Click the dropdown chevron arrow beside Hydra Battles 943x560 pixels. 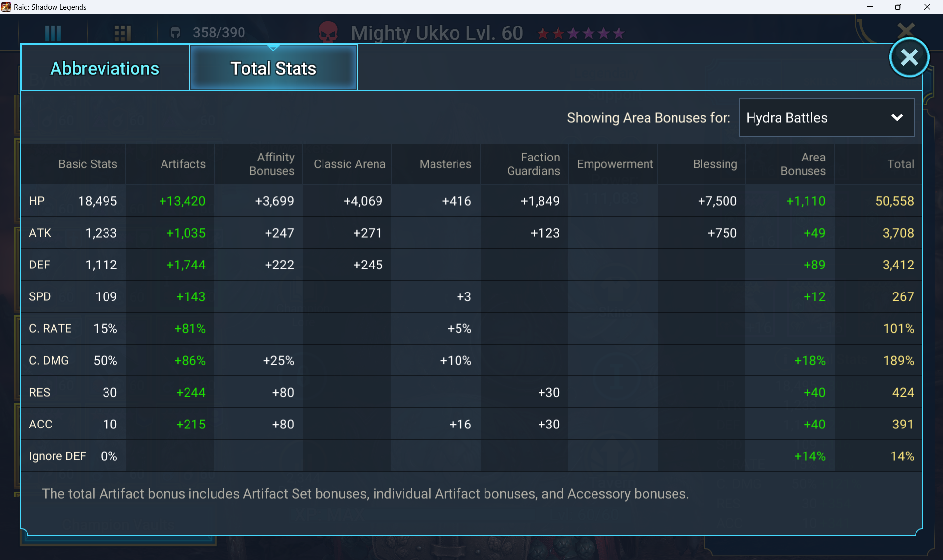[897, 118]
